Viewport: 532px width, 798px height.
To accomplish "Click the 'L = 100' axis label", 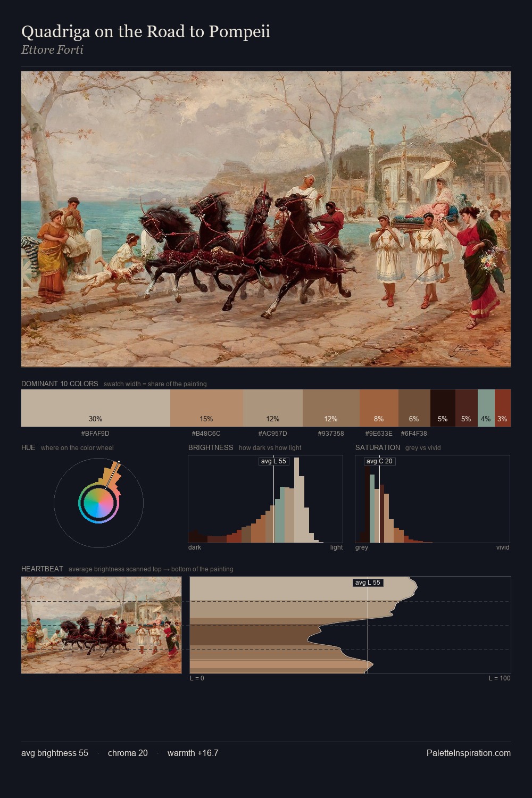I will click(x=500, y=678).
